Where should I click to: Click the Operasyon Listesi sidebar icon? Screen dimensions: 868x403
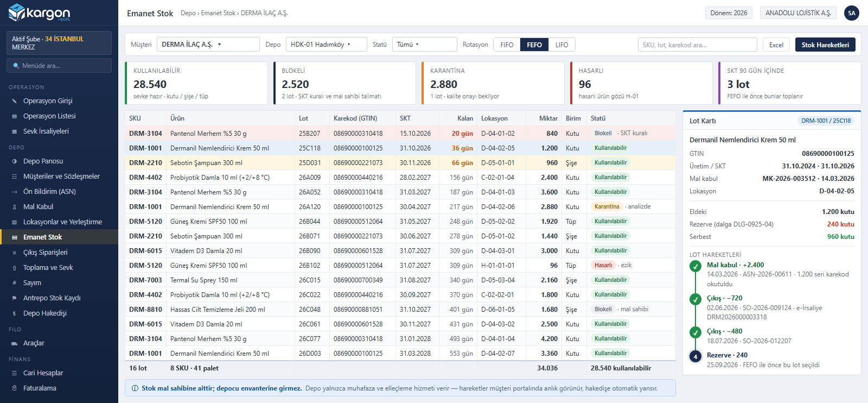(x=15, y=116)
